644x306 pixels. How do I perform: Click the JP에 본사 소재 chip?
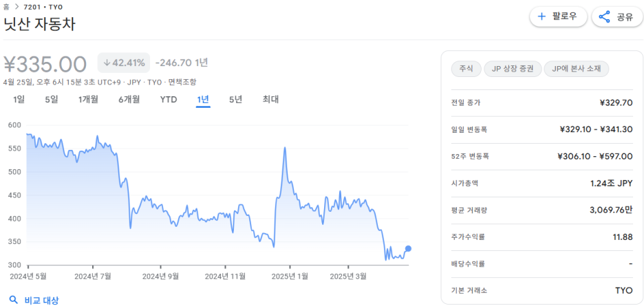[577, 69]
